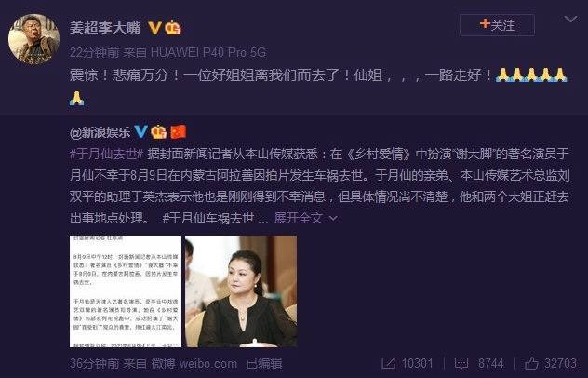Viewport: 588px width, 378px height.
Task: Open the #于月仙去世# hashtag
Action: point(107,154)
